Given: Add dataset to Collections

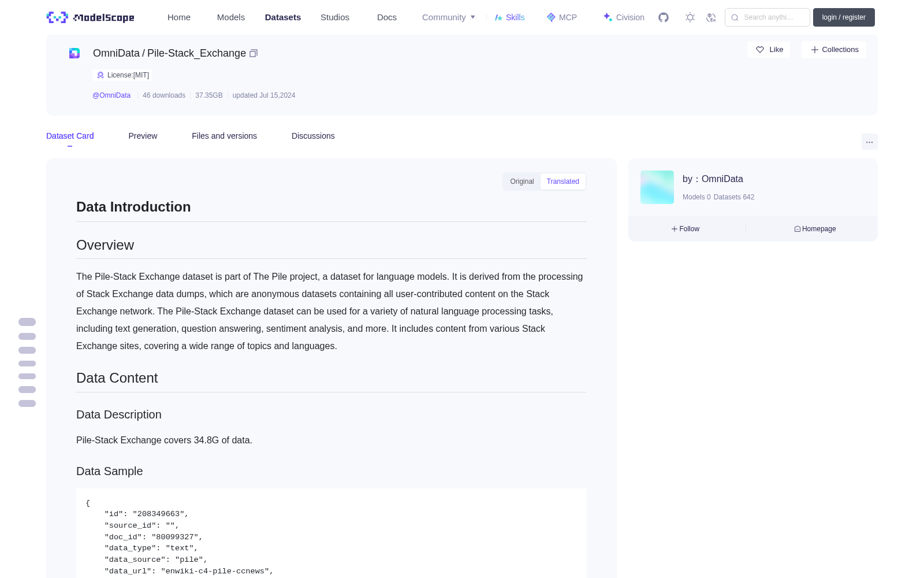Looking at the screenshot, I should pyautogui.click(x=834, y=50).
